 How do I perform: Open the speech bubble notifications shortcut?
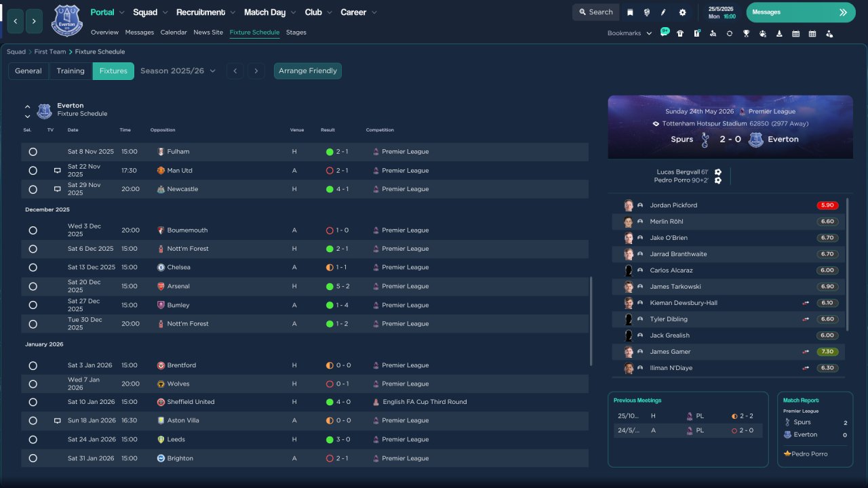665,33
